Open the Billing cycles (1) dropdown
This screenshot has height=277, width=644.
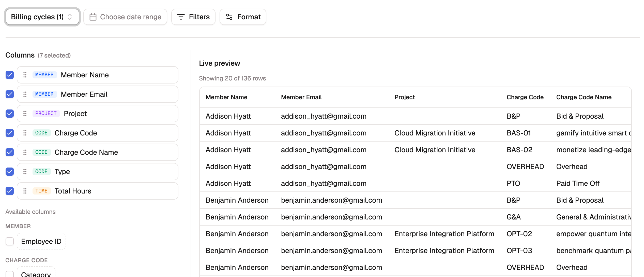42,17
